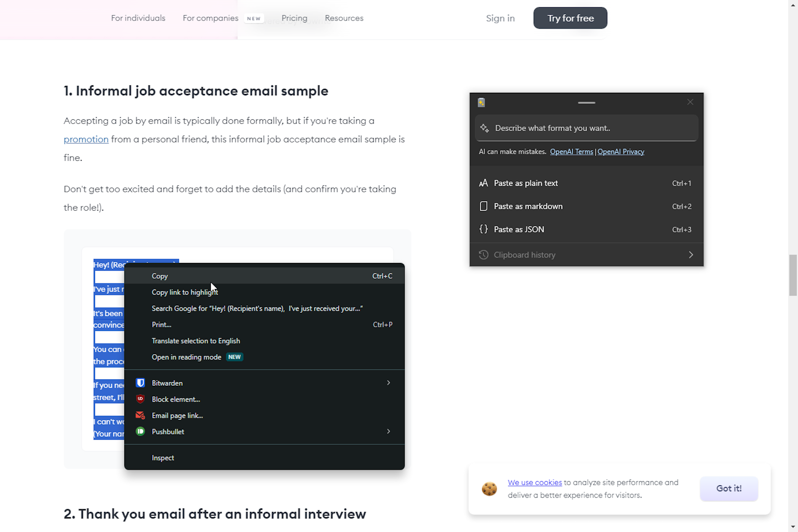This screenshot has width=798, height=532.
Task: Select Inspect in the context menu
Action: (x=264, y=458)
